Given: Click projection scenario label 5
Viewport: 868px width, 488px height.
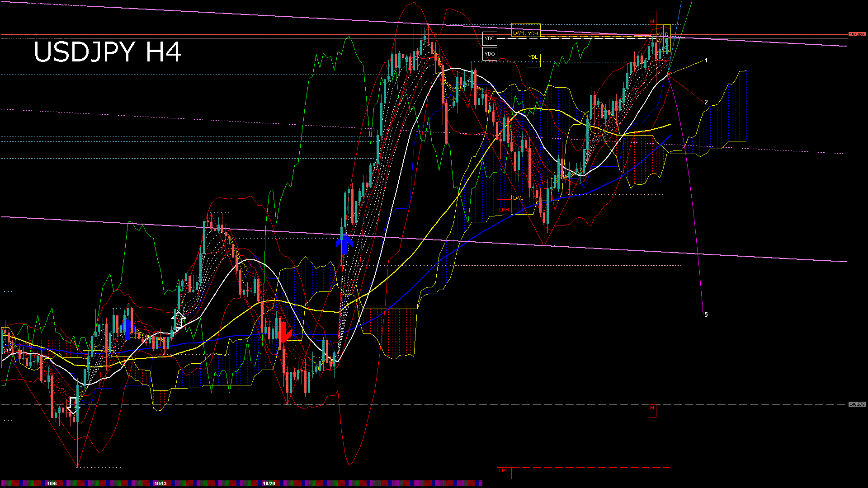Looking at the screenshot, I should (706, 314).
